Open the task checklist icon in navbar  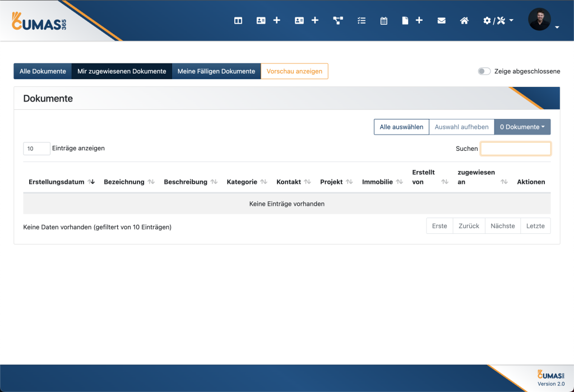pyautogui.click(x=362, y=21)
